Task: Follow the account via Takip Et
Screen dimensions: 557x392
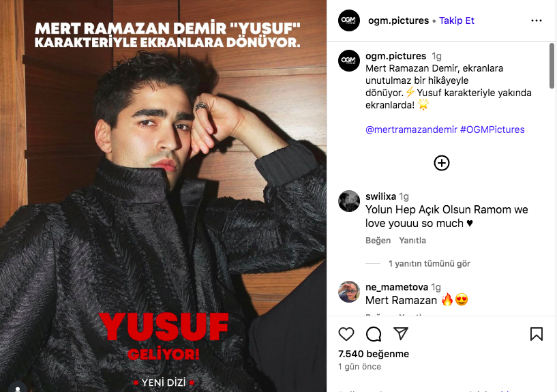Action: 457,20
